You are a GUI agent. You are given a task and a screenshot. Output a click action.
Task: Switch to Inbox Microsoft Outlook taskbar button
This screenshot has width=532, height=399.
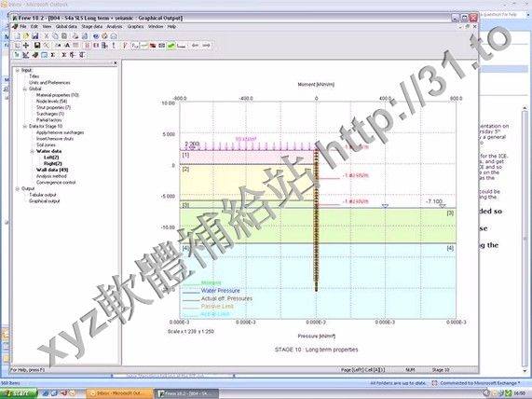(x=118, y=394)
